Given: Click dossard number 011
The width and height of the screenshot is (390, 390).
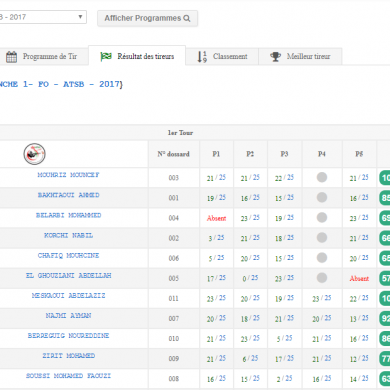Looking at the screenshot, I should point(173,299).
